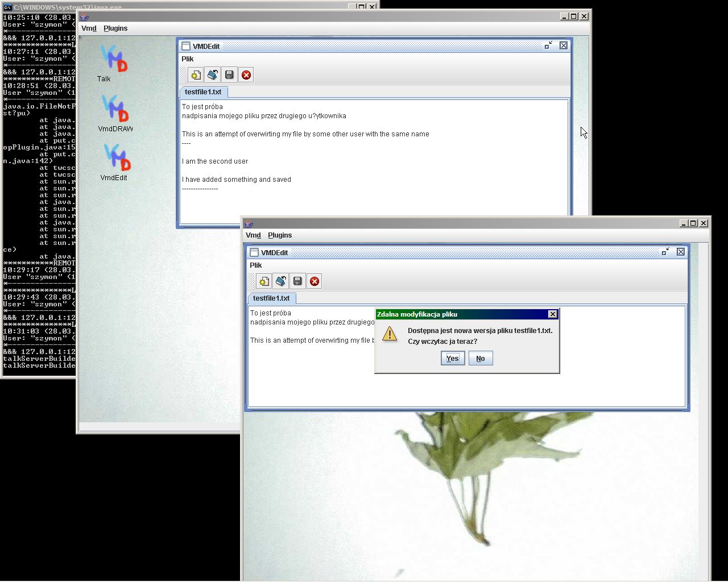Select the testfile1.txt tab in the rear VMDEdit frame
The image size is (728, 582).
pos(203,92)
